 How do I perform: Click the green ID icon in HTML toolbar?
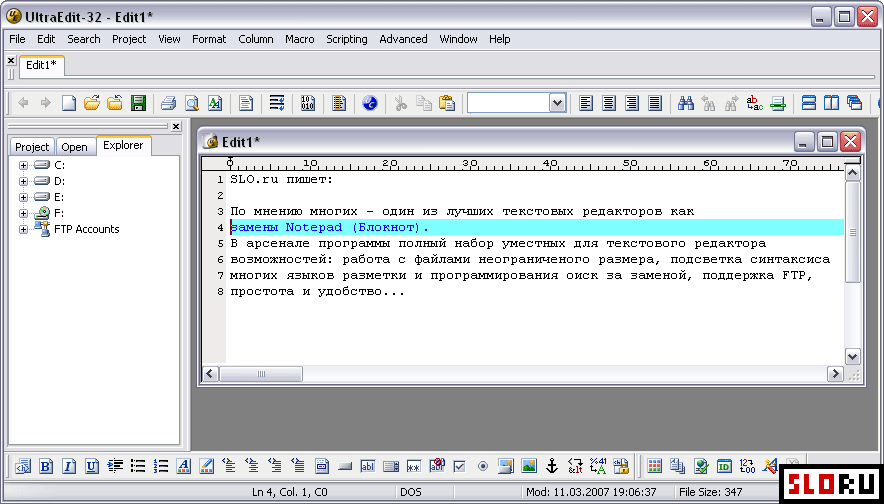724,466
